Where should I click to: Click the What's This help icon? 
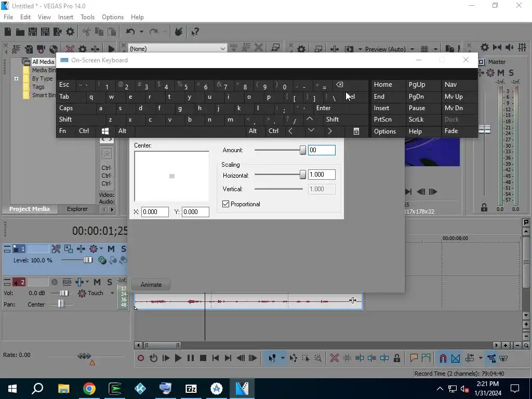tap(195, 32)
